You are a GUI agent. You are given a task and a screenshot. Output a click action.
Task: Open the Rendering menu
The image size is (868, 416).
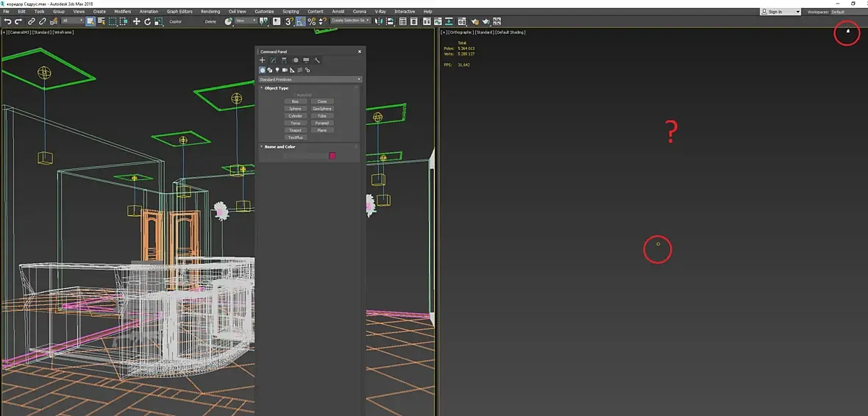[x=210, y=12]
